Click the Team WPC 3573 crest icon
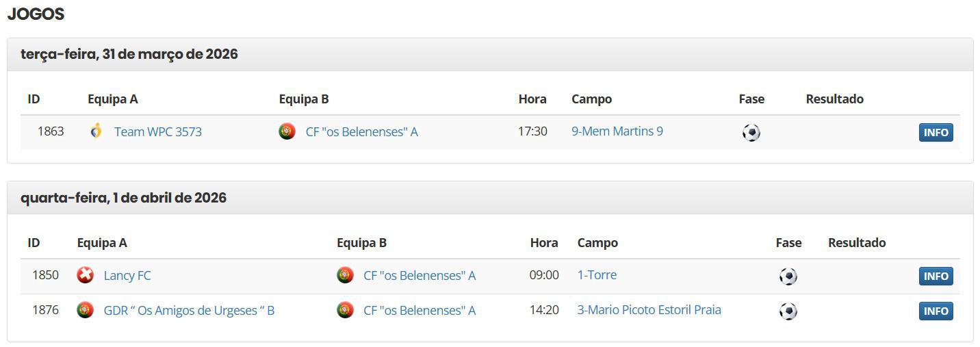This screenshot has height=347, width=980. click(x=96, y=131)
